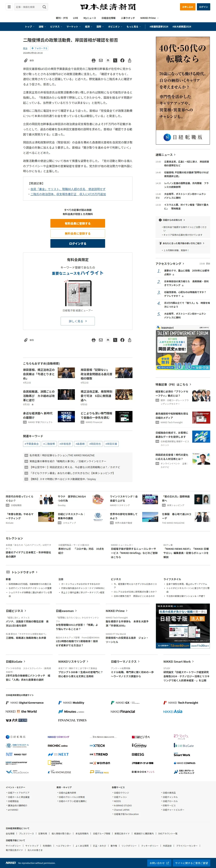The height and width of the screenshot is (868, 216).
Task: Share on Facebook using icon above the article
Action: 122,60
